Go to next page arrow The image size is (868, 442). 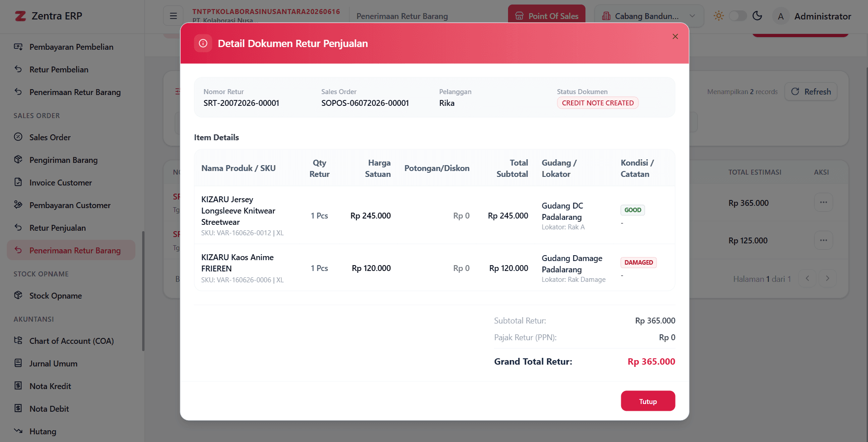(827, 279)
